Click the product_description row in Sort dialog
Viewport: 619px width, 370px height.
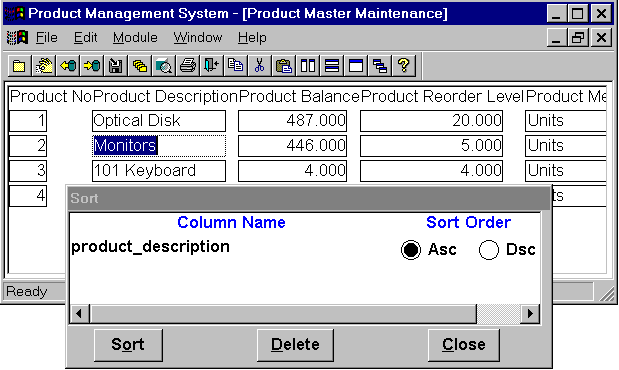pyautogui.click(x=150, y=247)
